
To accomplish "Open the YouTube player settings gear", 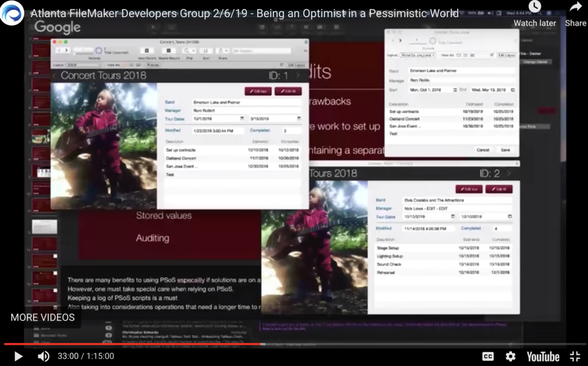I will [x=509, y=356].
